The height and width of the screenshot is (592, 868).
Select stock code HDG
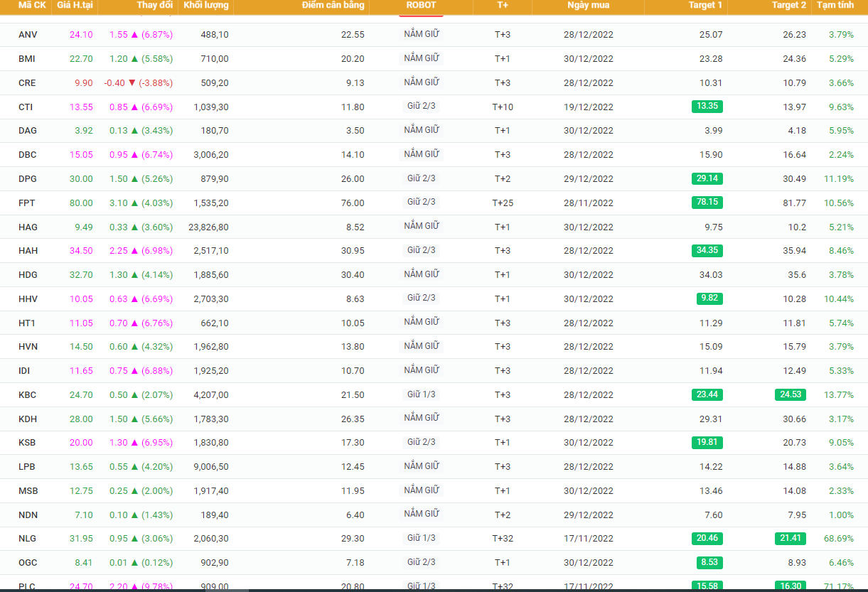tap(28, 275)
